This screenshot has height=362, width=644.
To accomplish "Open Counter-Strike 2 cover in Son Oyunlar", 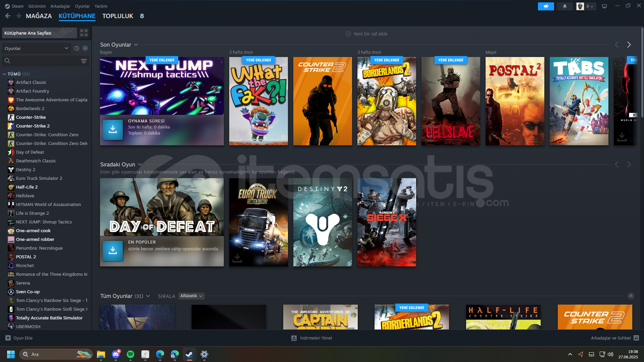I will pyautogui.click(x=323, y=101).
